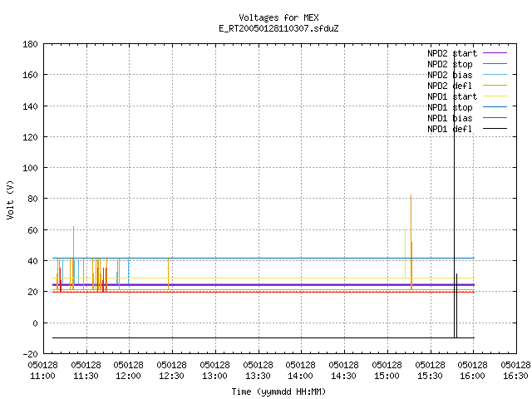The height and width of the screenshot is (399, 532).
Task: Click the flat black line at -10 V
Action: (x=264, y=338)
